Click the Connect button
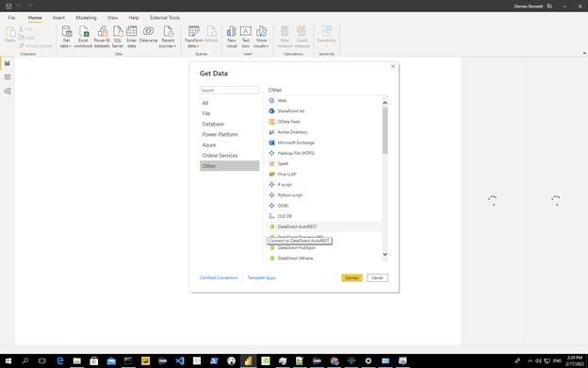Viewport: 588px width, 368px height. (351, 277)
